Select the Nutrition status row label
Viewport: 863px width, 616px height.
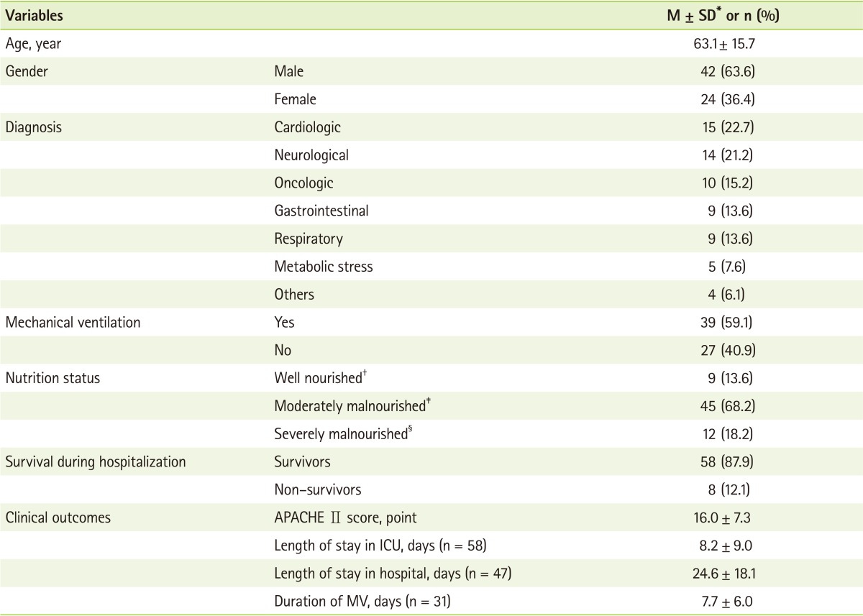[x=52, y=378]
